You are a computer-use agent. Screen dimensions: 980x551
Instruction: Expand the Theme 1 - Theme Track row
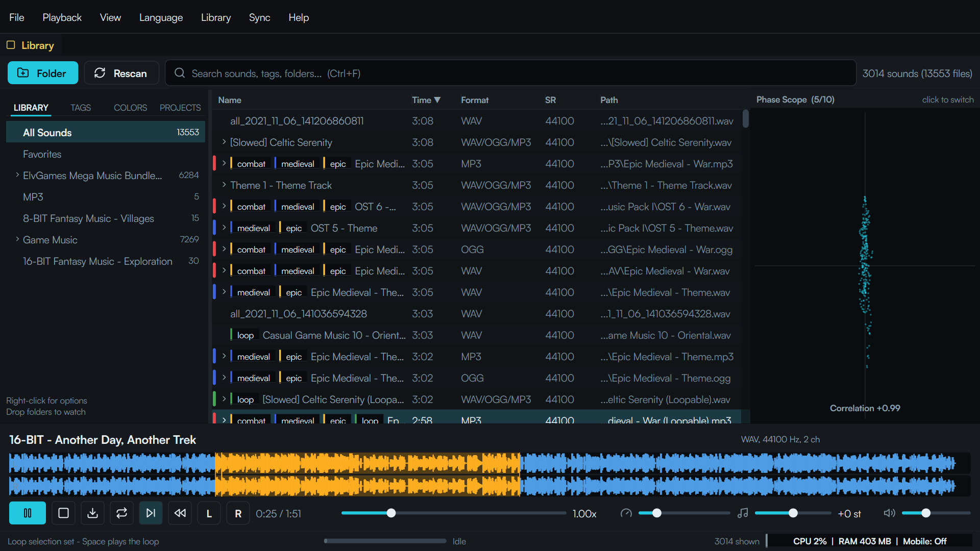[224, 185]
